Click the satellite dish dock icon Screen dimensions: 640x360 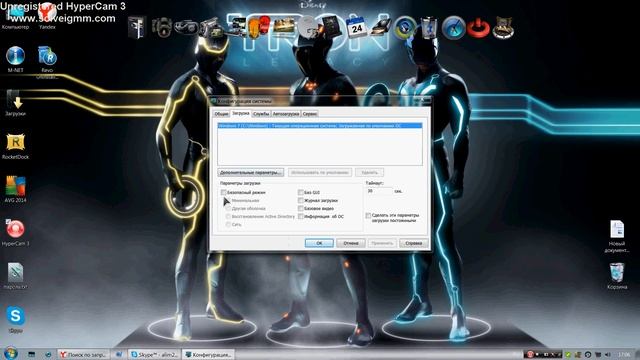click(x=307, y=27)
